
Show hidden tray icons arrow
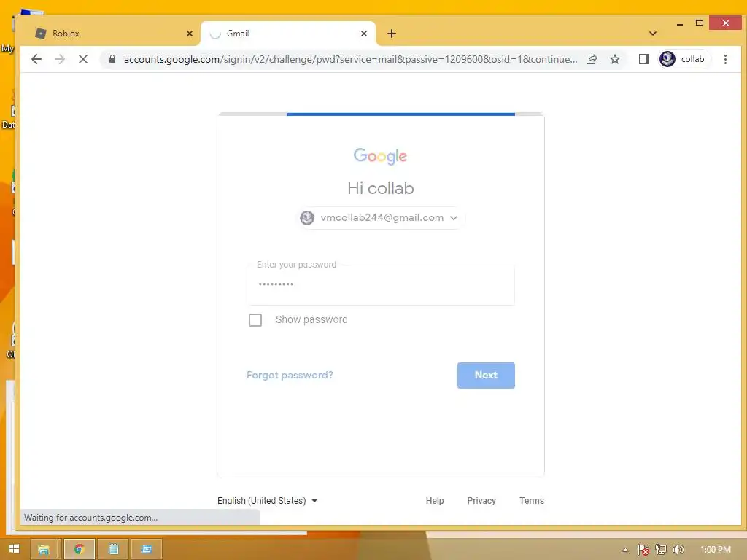pyautogui.click(x=625, y=550)
